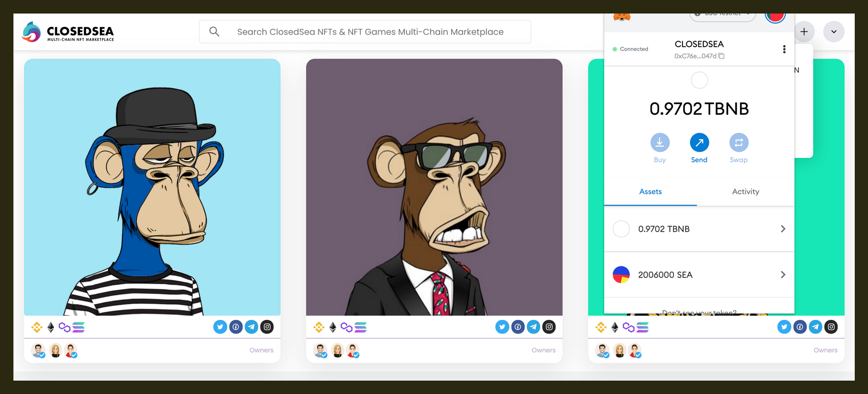
Task: Open the 2006000 SEA asset row
Action: [699, 274]
